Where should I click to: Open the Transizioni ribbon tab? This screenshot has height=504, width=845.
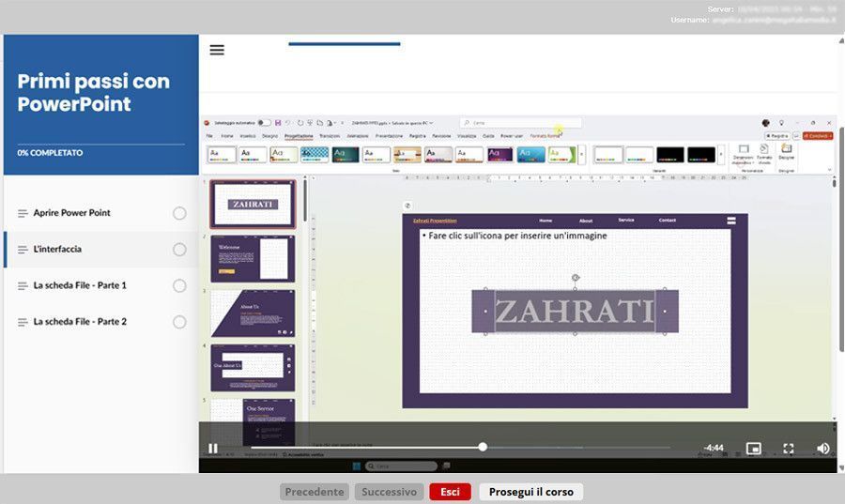(x=330, y=136)
